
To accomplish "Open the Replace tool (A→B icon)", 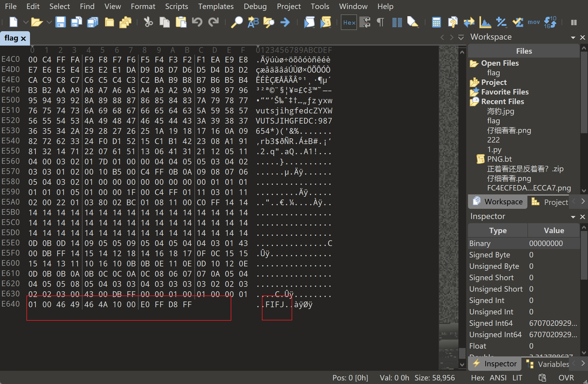I will tap(253, 22).
